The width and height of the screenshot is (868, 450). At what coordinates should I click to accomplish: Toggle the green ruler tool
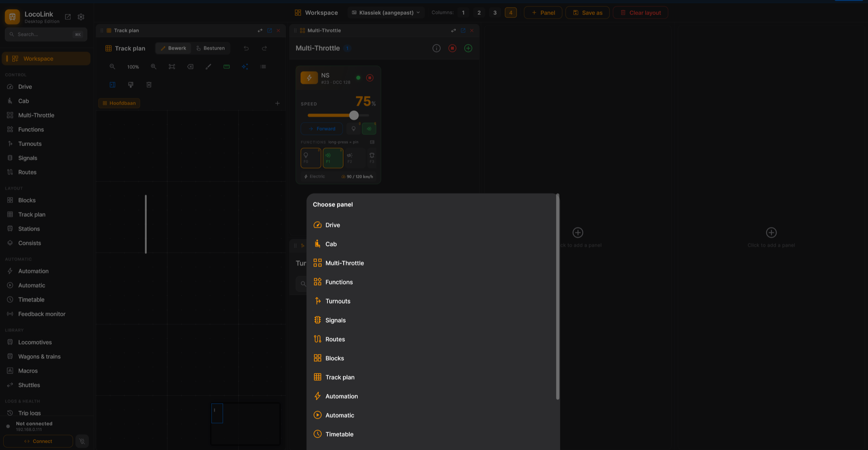pos(226,66)
